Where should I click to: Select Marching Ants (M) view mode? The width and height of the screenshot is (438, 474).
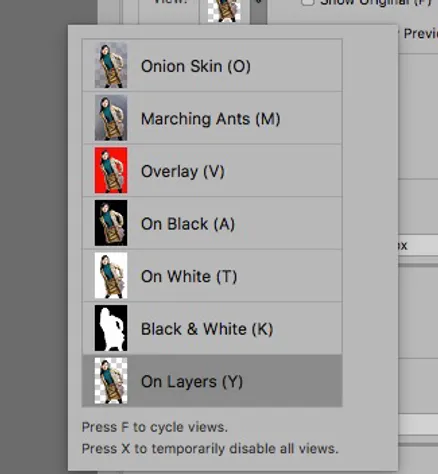tap(212, 118)
